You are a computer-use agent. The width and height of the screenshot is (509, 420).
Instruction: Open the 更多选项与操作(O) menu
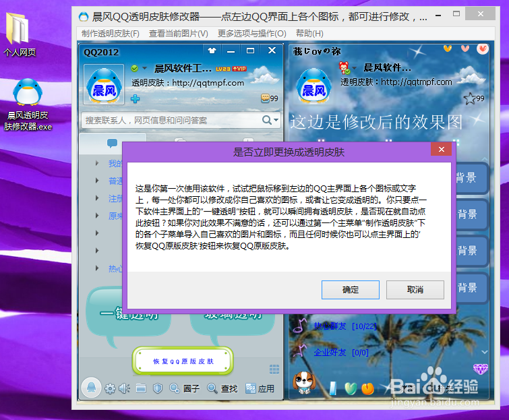click(x=252, y=34)
